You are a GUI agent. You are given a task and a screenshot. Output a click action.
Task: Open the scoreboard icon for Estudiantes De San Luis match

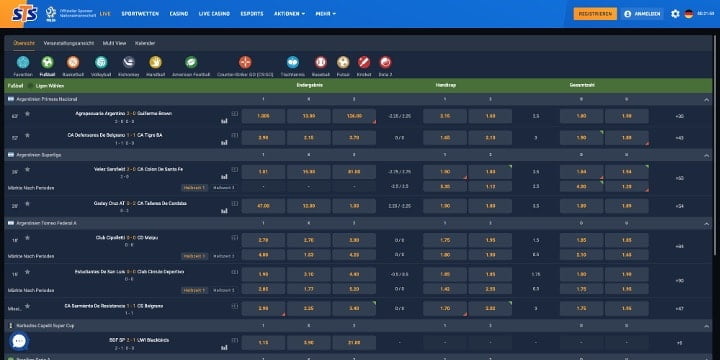(235, 272)
